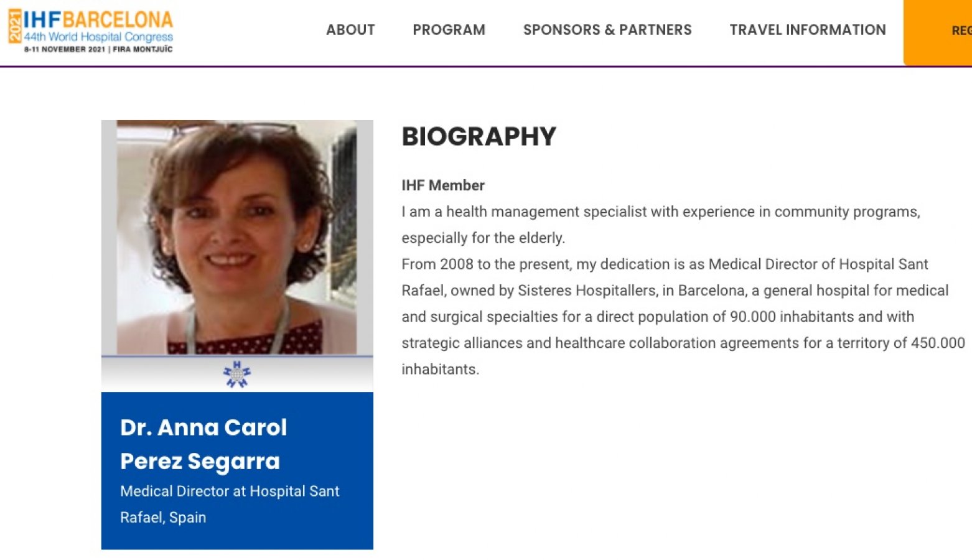Click the 44th World Hospital Congress tagline
The image size is (972, 560).
point(98,37)
